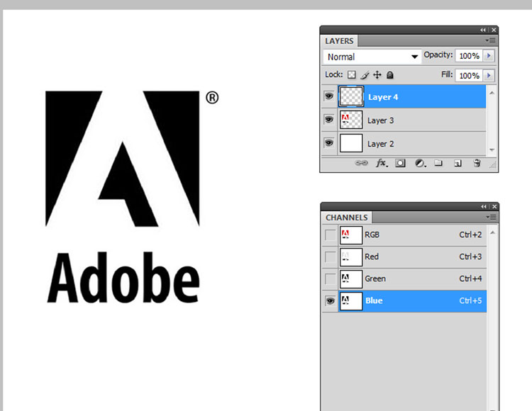Select the Green channel row
The height and width of the screenshot is (411, 532).
click(x=404, y=279)
